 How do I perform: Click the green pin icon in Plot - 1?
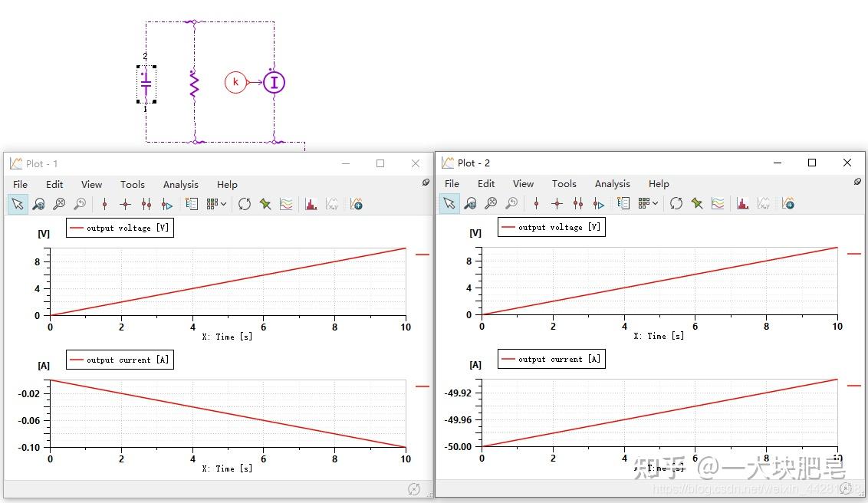pyautogui.click(x=266, y=204)
